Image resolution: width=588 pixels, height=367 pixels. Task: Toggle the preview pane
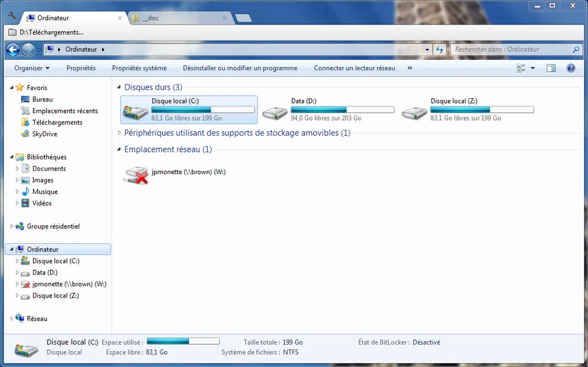point(551,68)
